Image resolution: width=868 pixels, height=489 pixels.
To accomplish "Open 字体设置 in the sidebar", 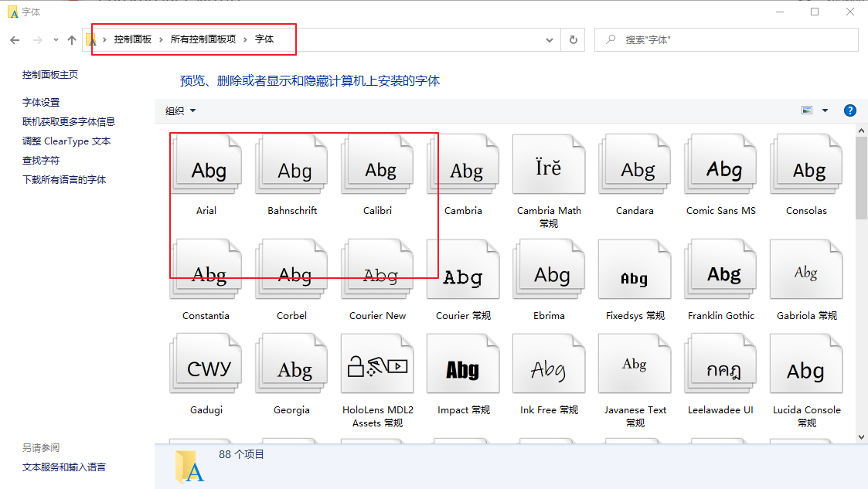I will (41, 102).
